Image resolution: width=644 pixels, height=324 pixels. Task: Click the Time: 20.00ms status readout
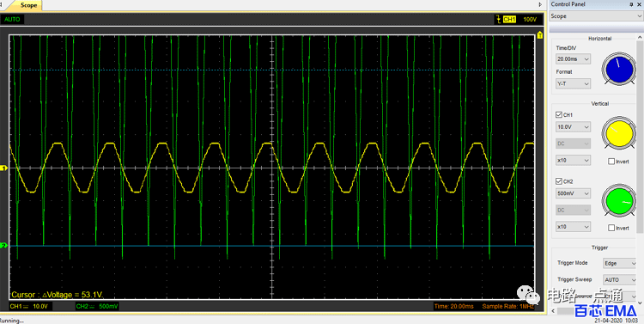point(454,306)
